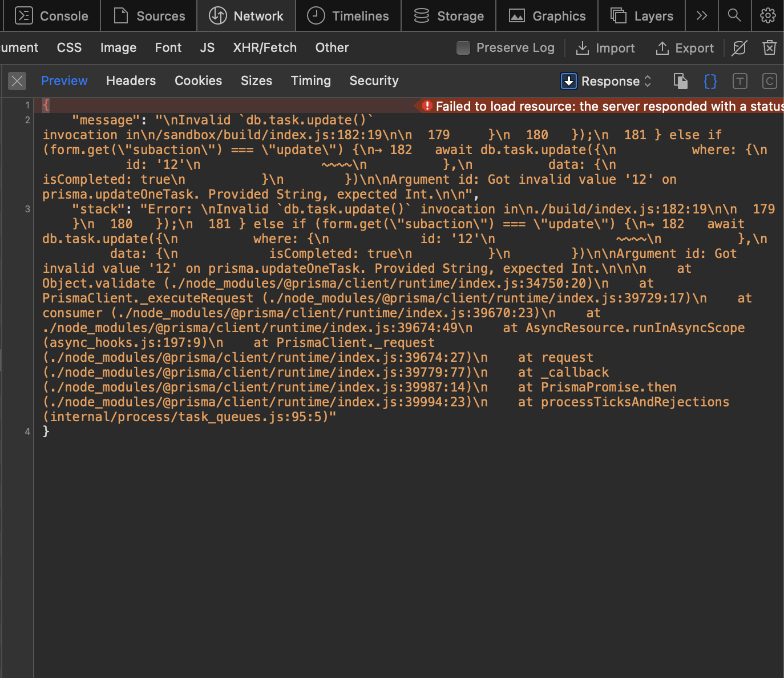Click the blue download arrow beside Response

[x=568, y=81]
